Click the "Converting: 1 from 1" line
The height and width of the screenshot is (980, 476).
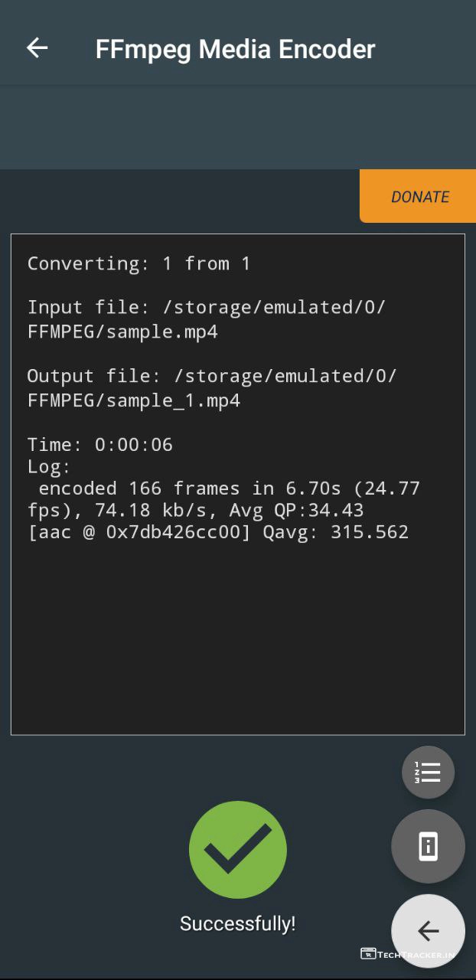pyautogui.click(x=139, y=264)
